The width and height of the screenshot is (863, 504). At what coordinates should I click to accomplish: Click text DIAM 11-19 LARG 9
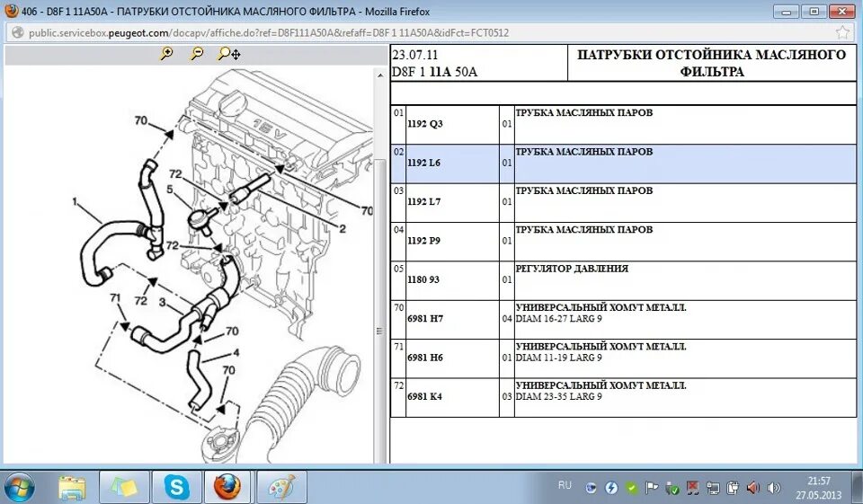(558, 358)
